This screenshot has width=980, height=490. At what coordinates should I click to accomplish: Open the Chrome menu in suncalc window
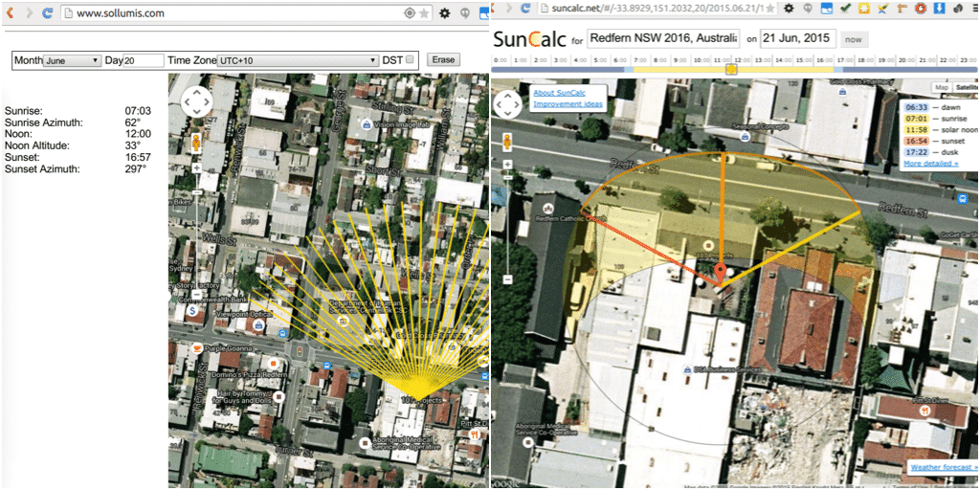pyautogui.click(x=975, y=8)
